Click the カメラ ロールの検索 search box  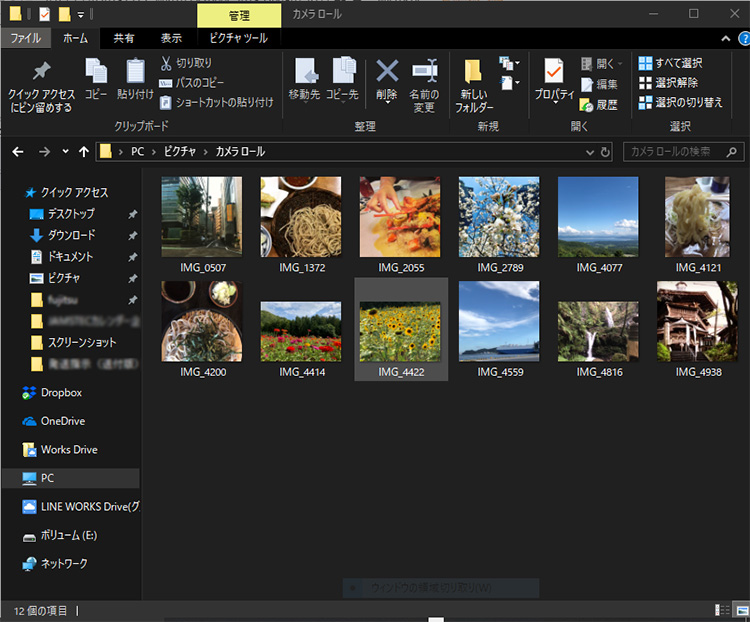675,152
